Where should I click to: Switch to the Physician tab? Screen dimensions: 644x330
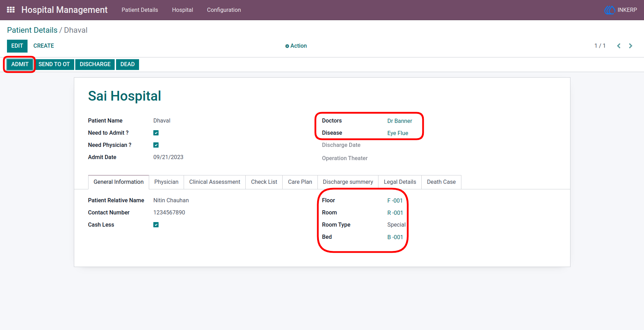(x=166, y=182)
